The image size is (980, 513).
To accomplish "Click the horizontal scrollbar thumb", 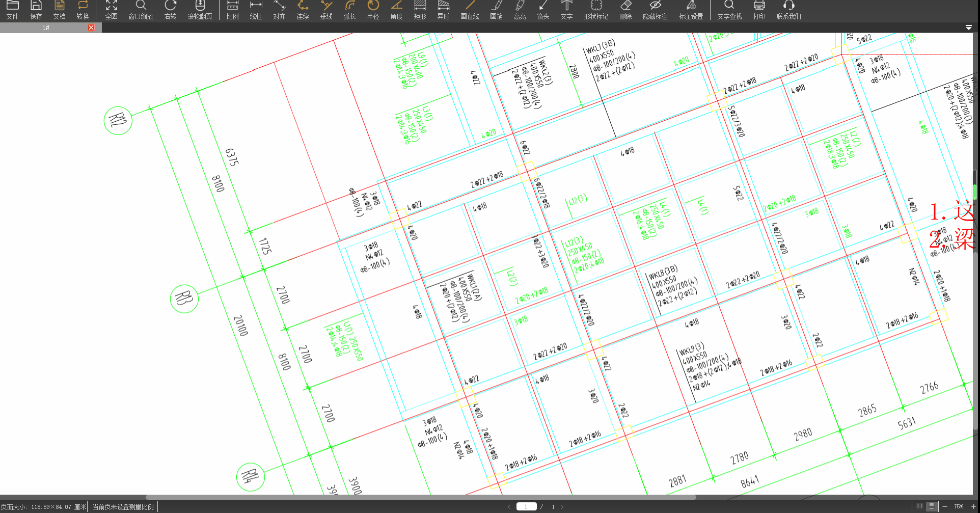I will coord(420,497).
